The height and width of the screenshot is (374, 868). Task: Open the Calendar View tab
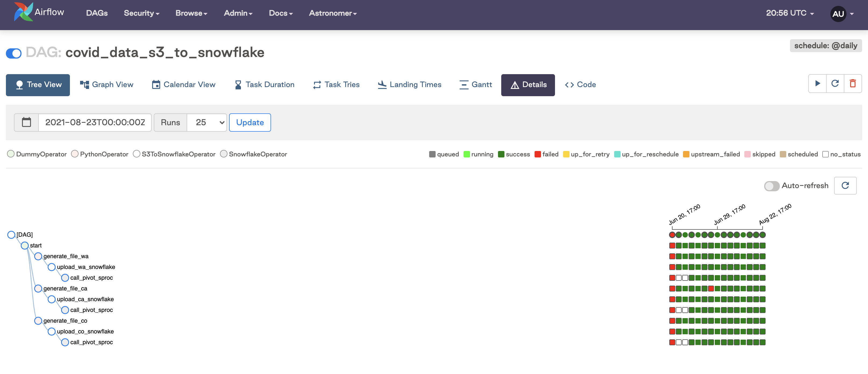(184, 84)
